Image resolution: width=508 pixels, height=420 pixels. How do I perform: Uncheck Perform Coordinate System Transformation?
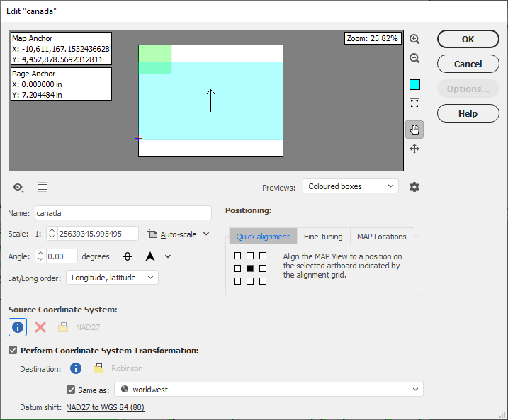click(x=13, y=350)
